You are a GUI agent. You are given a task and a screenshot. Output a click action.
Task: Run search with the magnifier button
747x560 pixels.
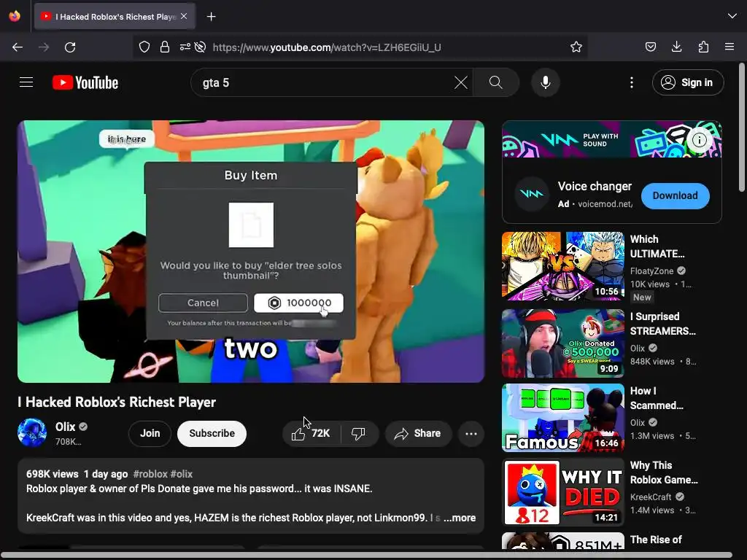click(495, 82)
